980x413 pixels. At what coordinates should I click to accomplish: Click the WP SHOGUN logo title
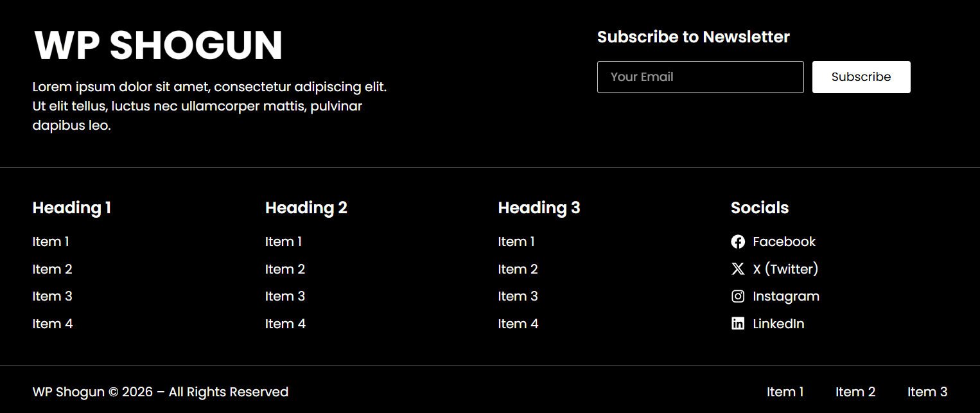click(x=158, y=46)
